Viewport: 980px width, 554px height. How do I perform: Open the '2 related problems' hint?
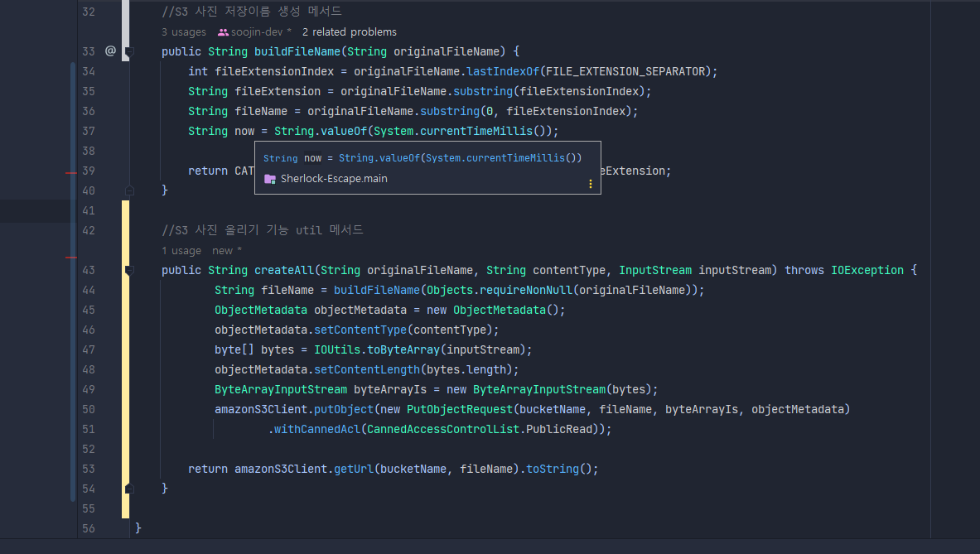[350, 31]
